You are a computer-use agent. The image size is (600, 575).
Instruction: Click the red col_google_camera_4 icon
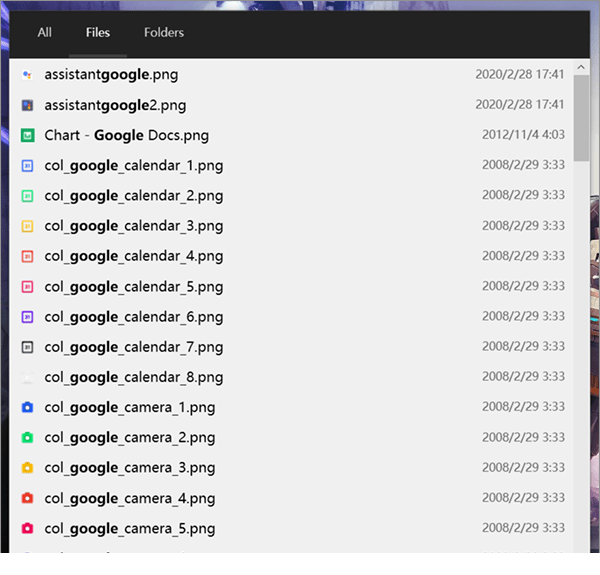pyautogui.click(x=27, y=498)
